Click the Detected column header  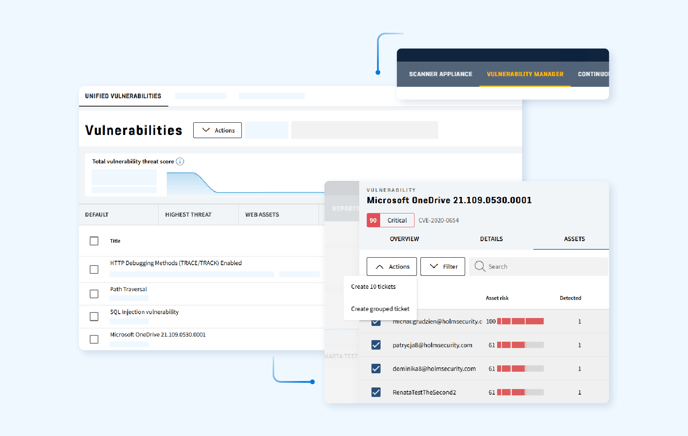570,298
